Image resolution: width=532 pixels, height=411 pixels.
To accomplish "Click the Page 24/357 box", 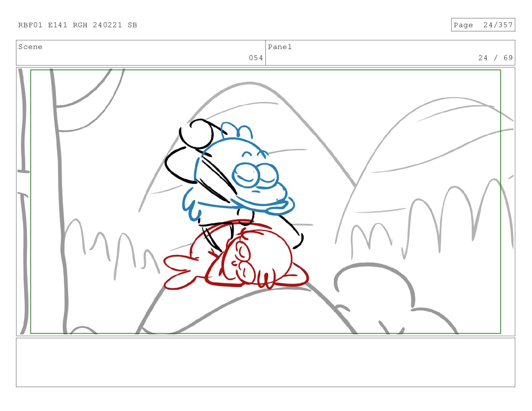I will point(483,25).
